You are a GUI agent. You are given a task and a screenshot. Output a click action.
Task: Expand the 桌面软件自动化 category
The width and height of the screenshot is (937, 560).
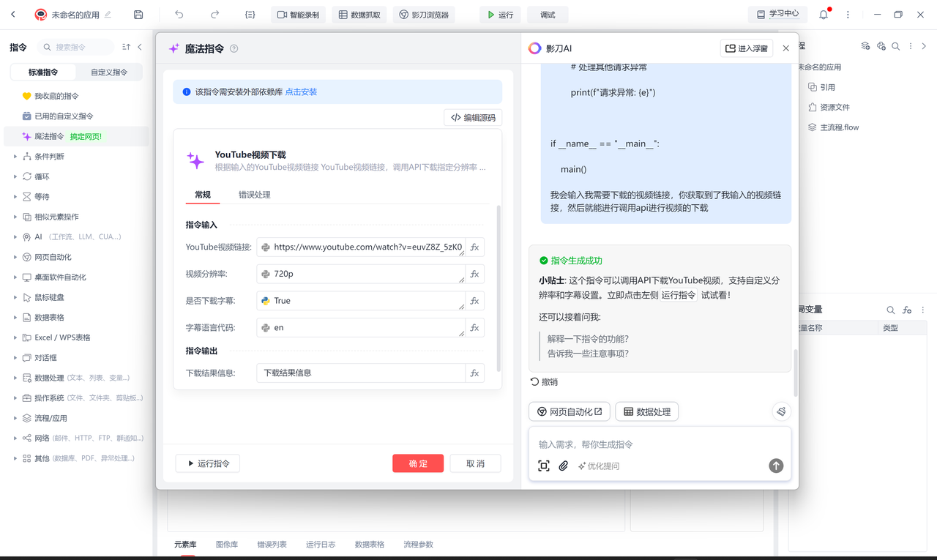[x=15, y=277]
